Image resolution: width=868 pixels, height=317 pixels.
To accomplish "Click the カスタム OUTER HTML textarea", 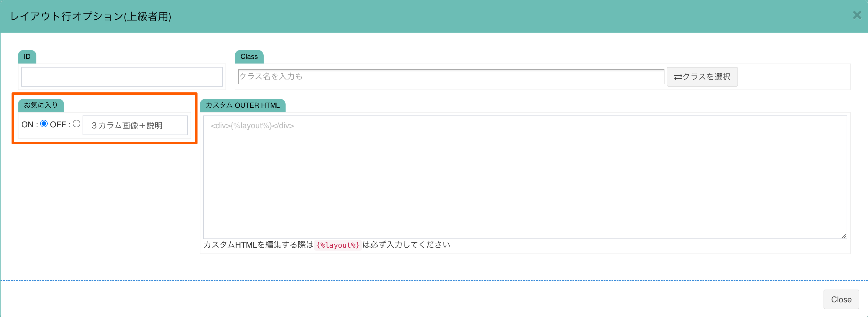I will click(x=525, y=177).
